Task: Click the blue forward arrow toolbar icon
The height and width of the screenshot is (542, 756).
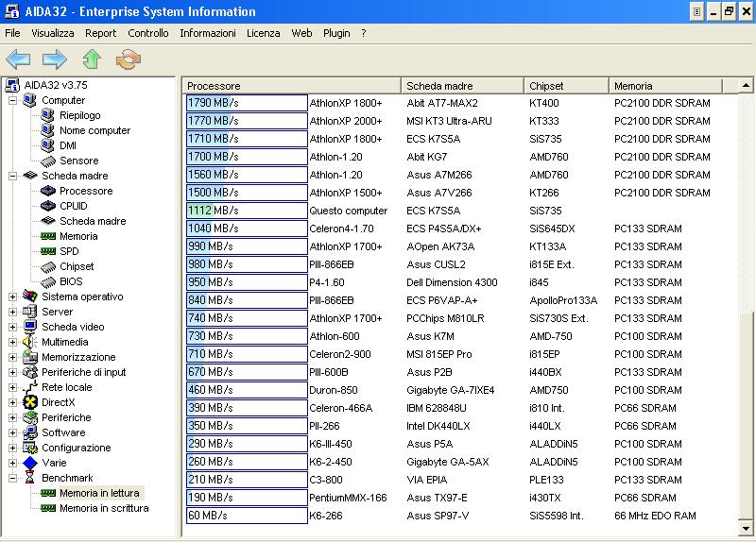Action: click(54, 59)
